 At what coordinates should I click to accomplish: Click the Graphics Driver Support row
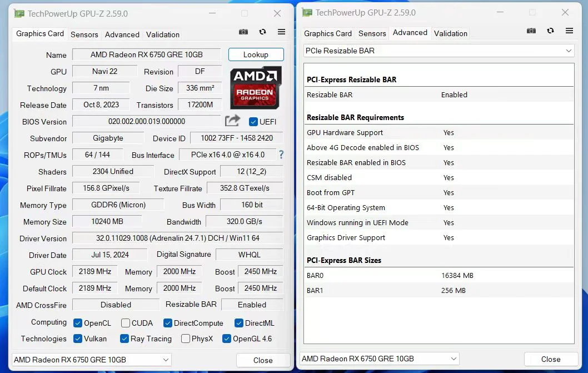tap(438, 237)
